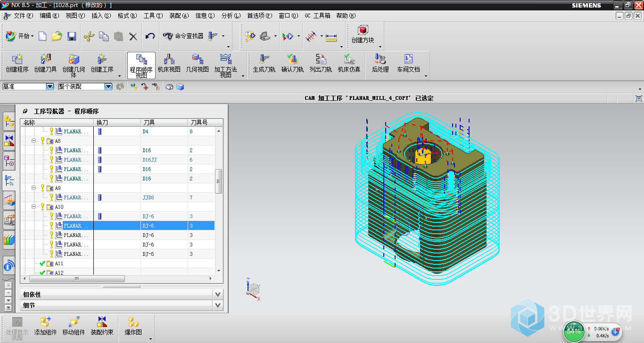This screenshot has width=644, height=343.
Task: Collapse the A8 program group
Action: pyautogui.click(x=34, y=141)
